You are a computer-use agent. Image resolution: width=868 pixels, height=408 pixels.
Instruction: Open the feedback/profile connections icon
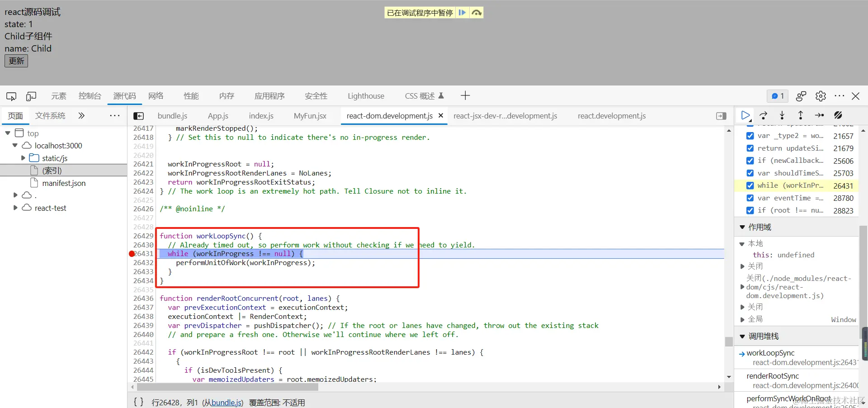coord(801,96)
